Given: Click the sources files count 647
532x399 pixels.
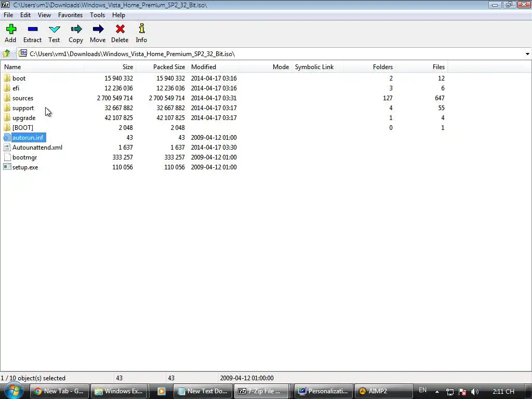Looking at the screenshot, I should [x=440, y=98].
